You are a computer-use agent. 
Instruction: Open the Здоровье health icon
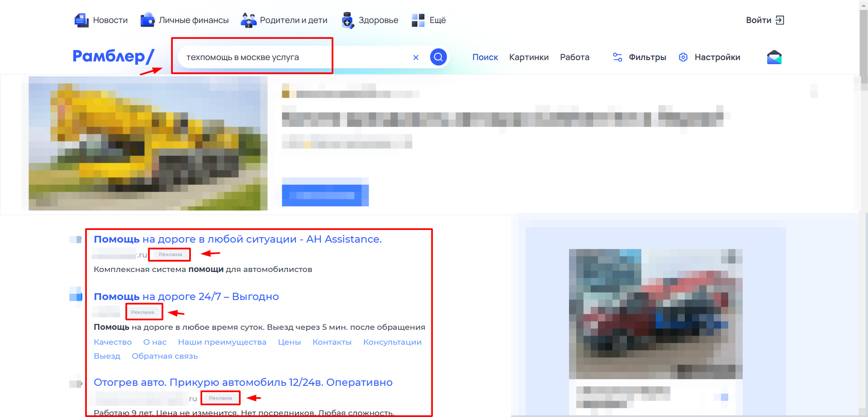pos(347,20)
